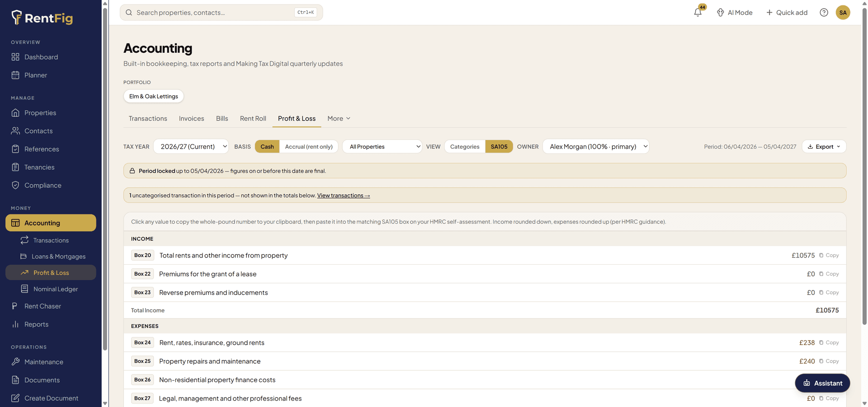Viewport: 868px width, 407px height.
Task: Open the Rent Roll tab
Action: tap(253, 118)
